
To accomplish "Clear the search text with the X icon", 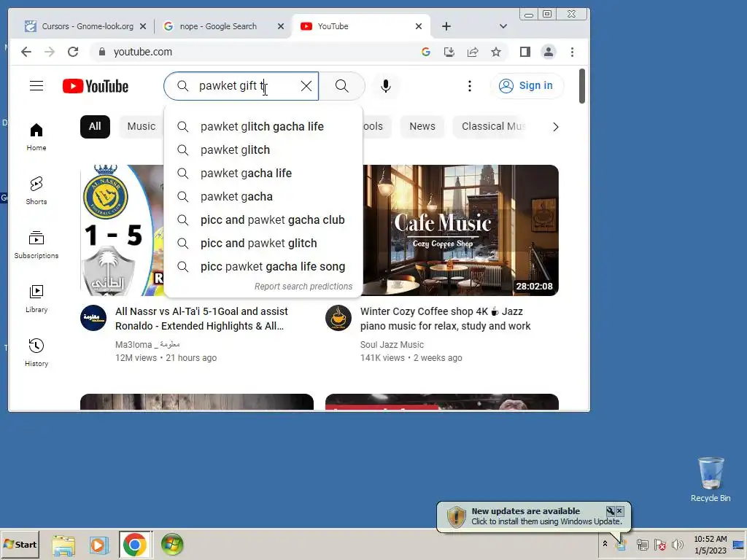I will tap(306, 86).
